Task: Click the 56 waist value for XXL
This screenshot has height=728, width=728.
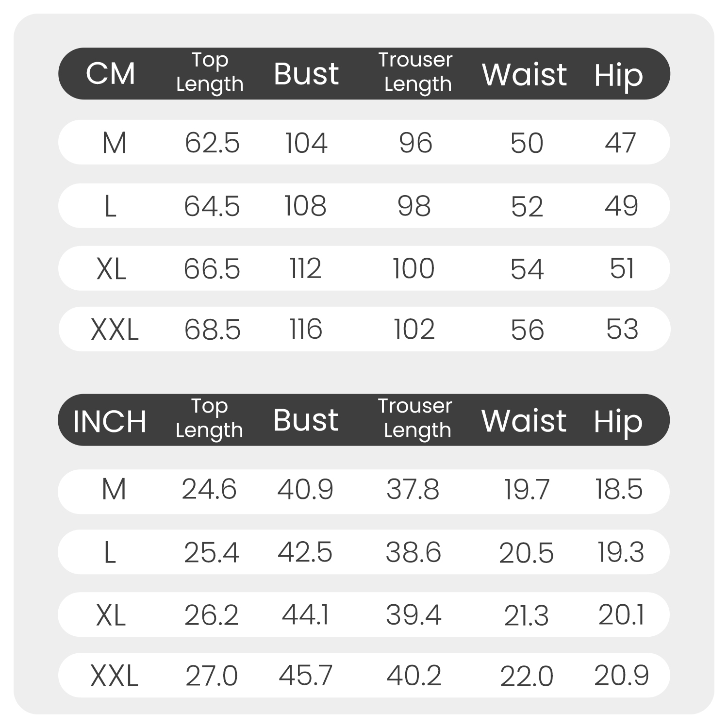Action: pyautogui.click(x=527, y=330)
